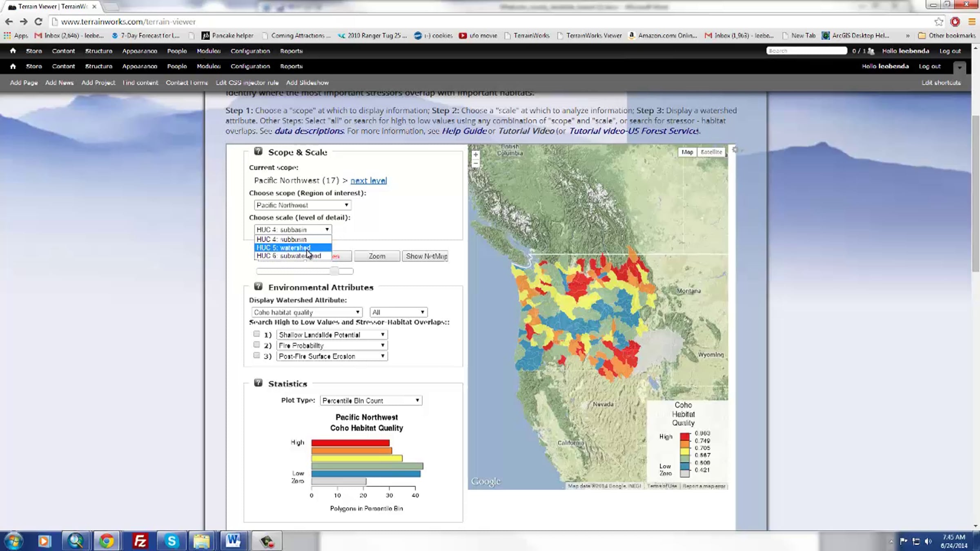This screenshot has width=980, height=551.
Task: Select HUC 6: subwatershed option
Action: click(293, 256)
